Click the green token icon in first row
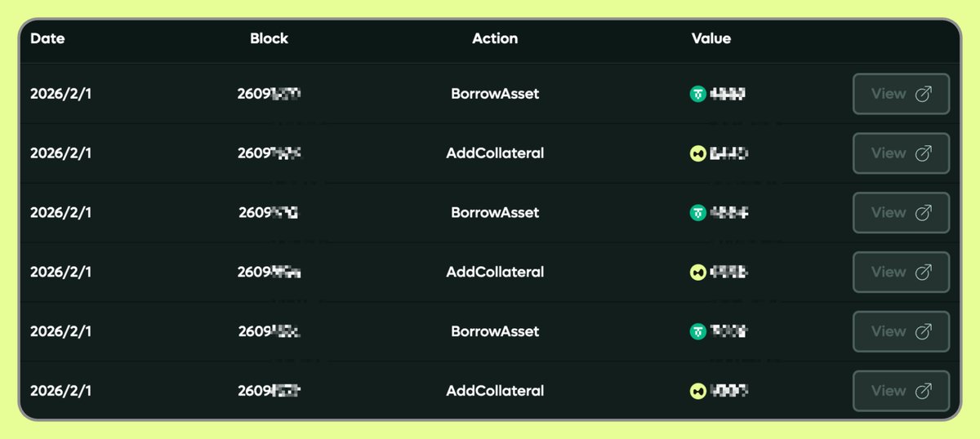Screen dimensions: 980x439 click(x=697, y=94)
